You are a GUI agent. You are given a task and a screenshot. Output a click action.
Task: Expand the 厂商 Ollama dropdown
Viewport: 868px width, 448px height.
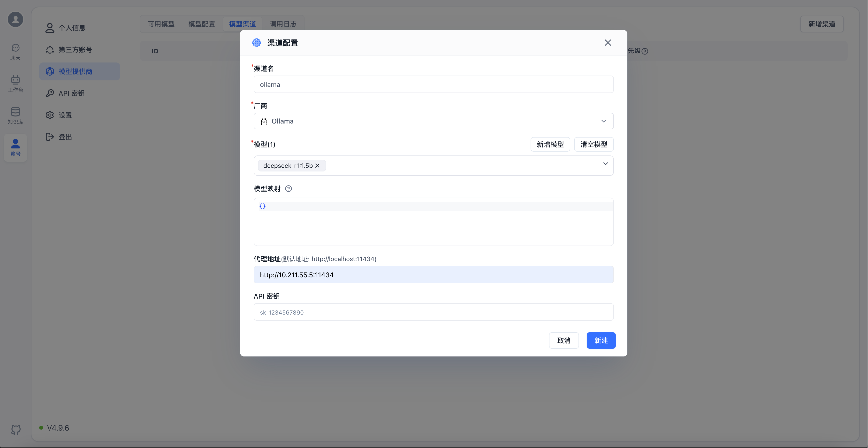[x=603, y=121]
